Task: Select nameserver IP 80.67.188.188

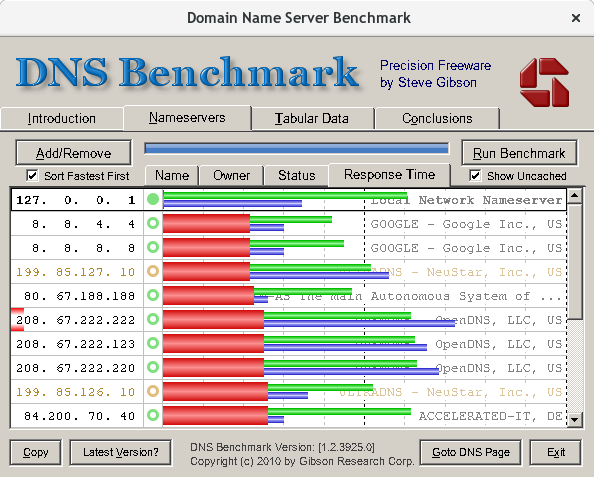Action: [x=80, y=296]
